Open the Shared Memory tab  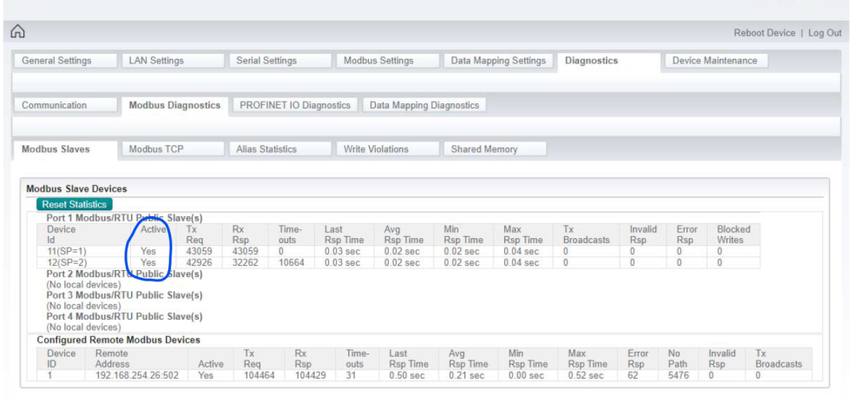[484, 149]
